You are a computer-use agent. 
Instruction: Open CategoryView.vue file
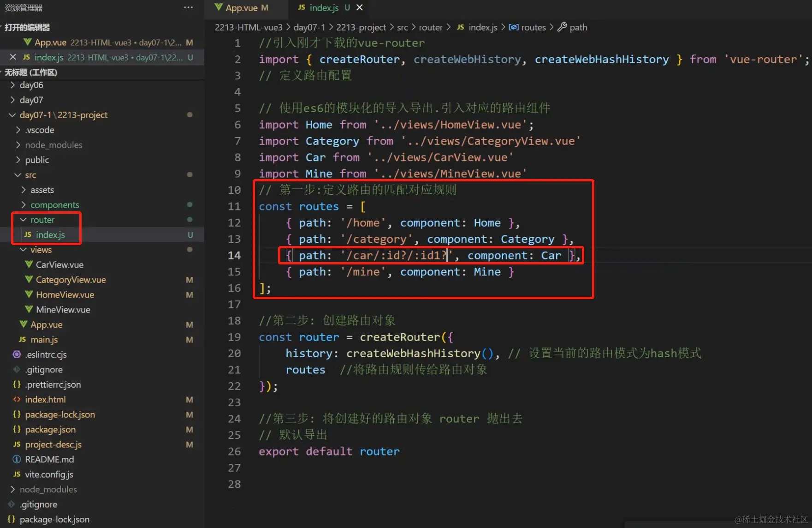[x=71, y=280]
